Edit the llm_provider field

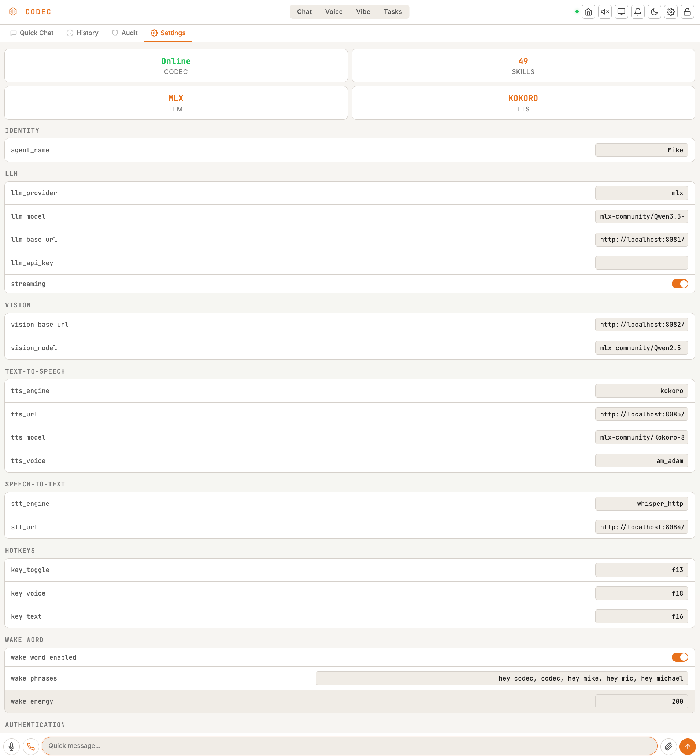point(642,193)
